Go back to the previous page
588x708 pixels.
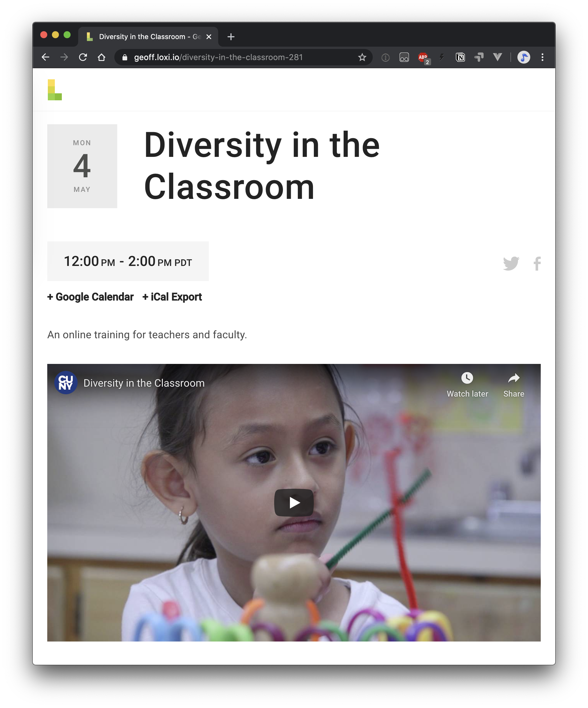point(45,57)
